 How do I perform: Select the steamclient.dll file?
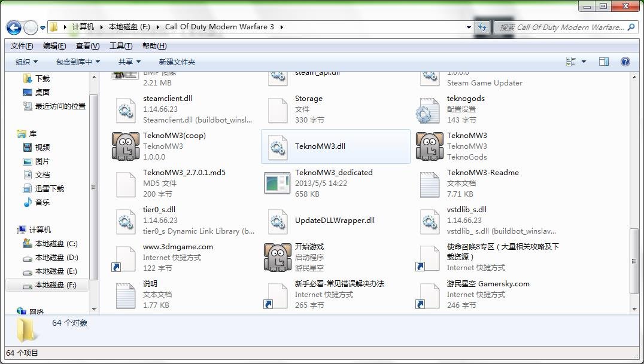coord(168,99)
